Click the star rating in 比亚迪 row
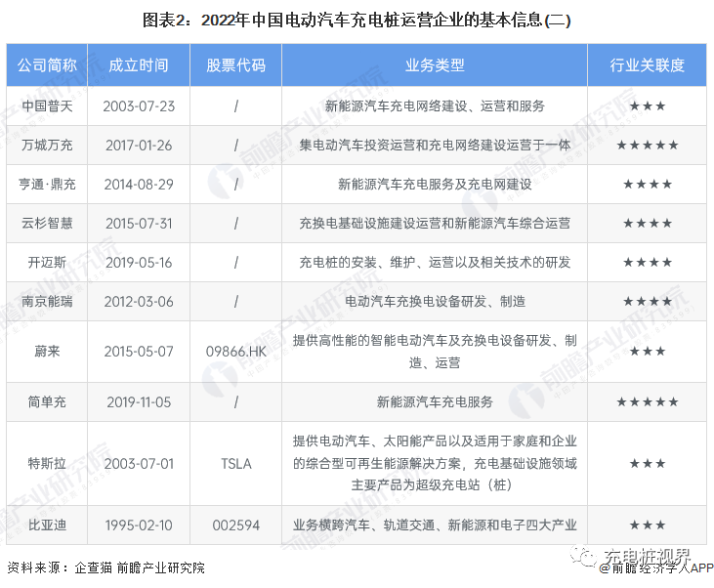714x588 pixels. pyautogui.click(x=647, y=525)
